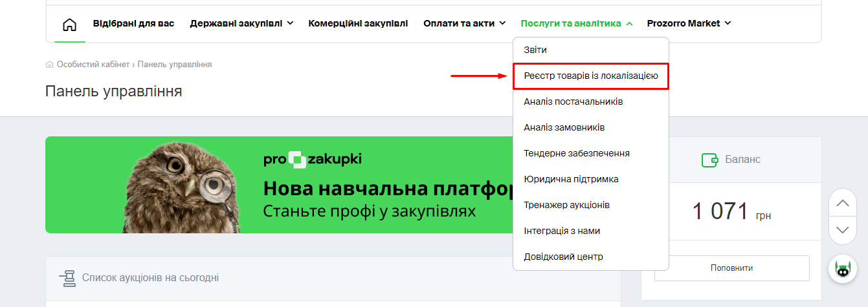Open Тренажер аукціонів from menu

566,205
